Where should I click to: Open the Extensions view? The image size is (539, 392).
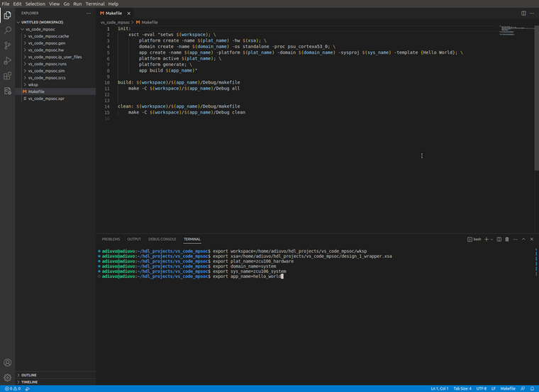coord(7,76)
